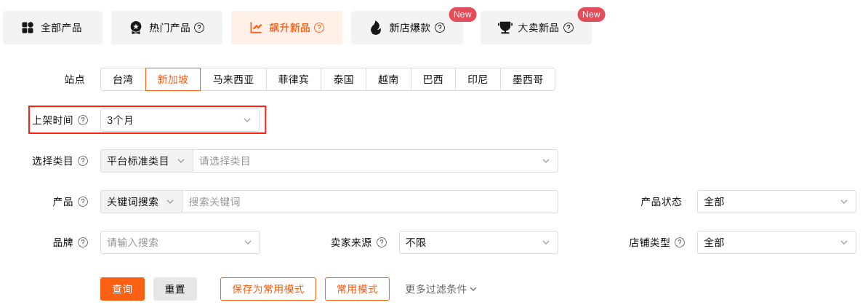Click the 搜索关键词 input field

click(x=370, y=202)
